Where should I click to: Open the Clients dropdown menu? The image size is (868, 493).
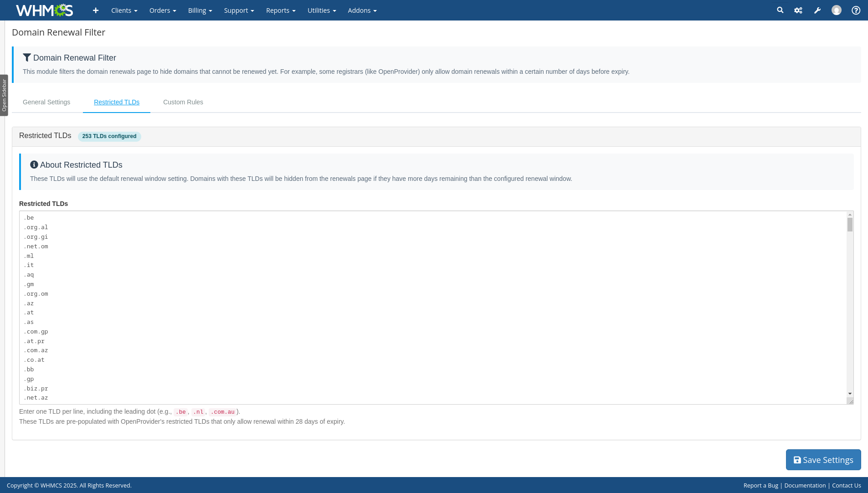(124, 10)
